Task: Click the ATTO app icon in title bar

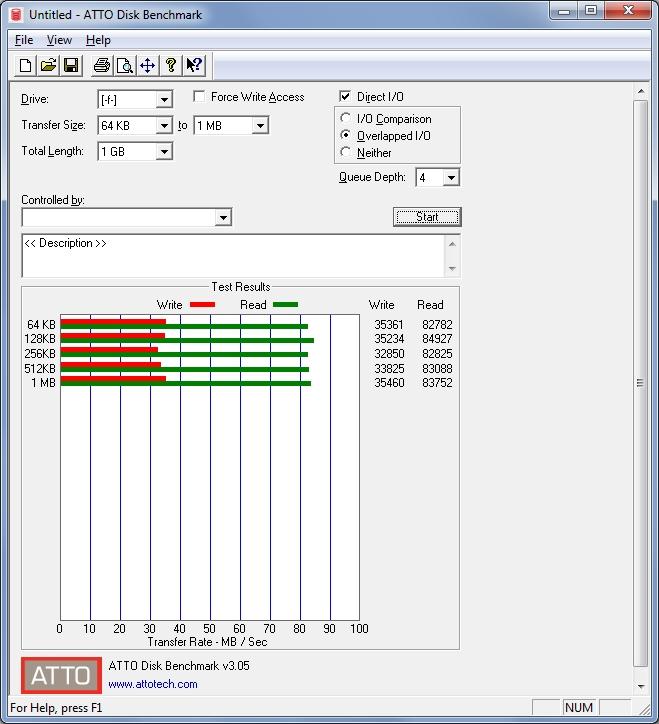Action: pyautogui.click(x=16, y=15)
